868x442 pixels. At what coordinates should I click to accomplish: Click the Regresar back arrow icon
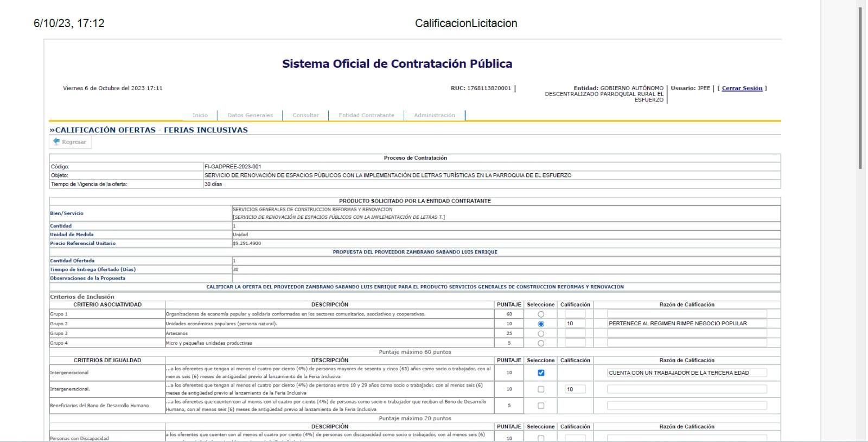coord(56,142)
